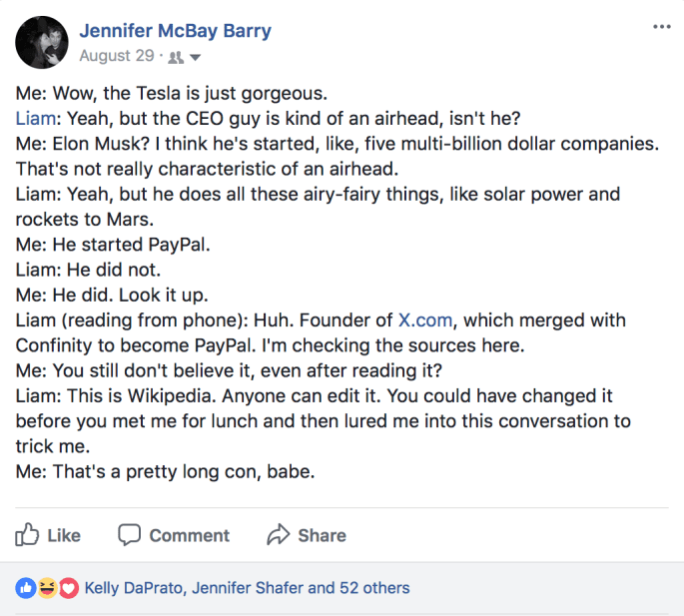Click the Comment speech bubble icon

129,535
